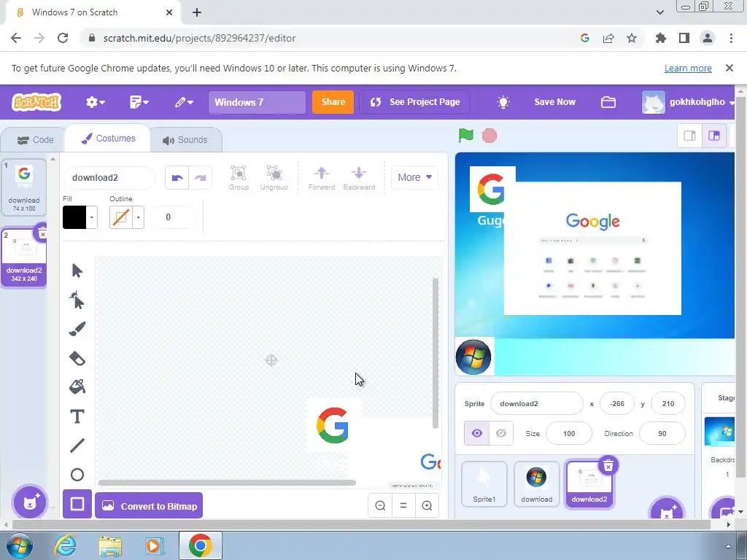The width and height of the screenshot is (747, 560).
Task: Click the sprite Direction field
Action: click(x=662, y=433)
